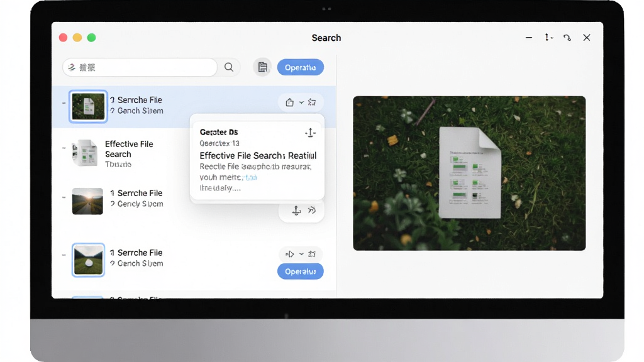The image size is (644, 362).
Task: Click the yellow minimize dot
Action: click(77, 38)
